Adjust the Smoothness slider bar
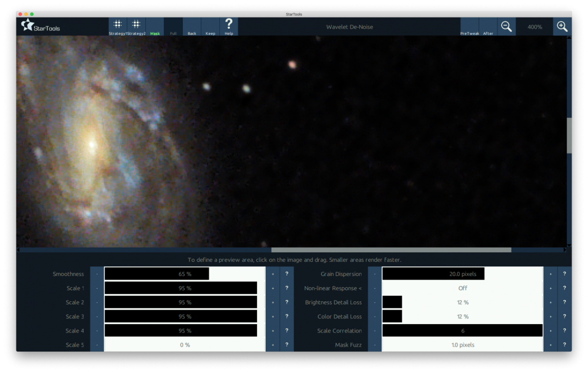Image resolution: width=588 pixels, height=373 pixels. point(185,274)
